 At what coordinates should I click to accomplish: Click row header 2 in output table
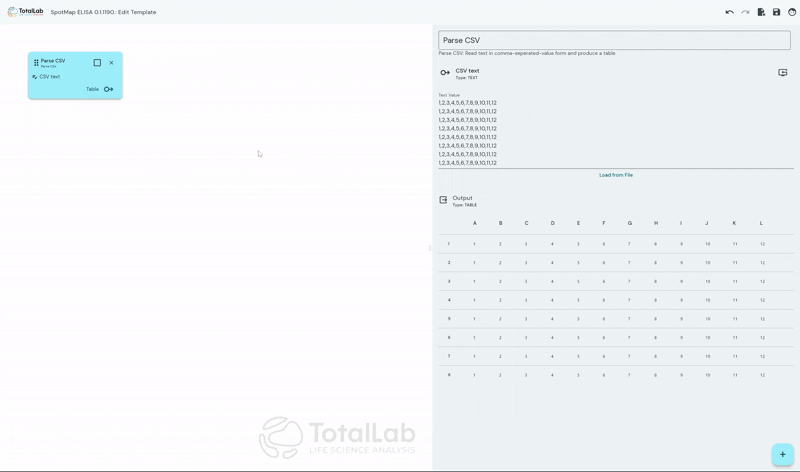449,263
